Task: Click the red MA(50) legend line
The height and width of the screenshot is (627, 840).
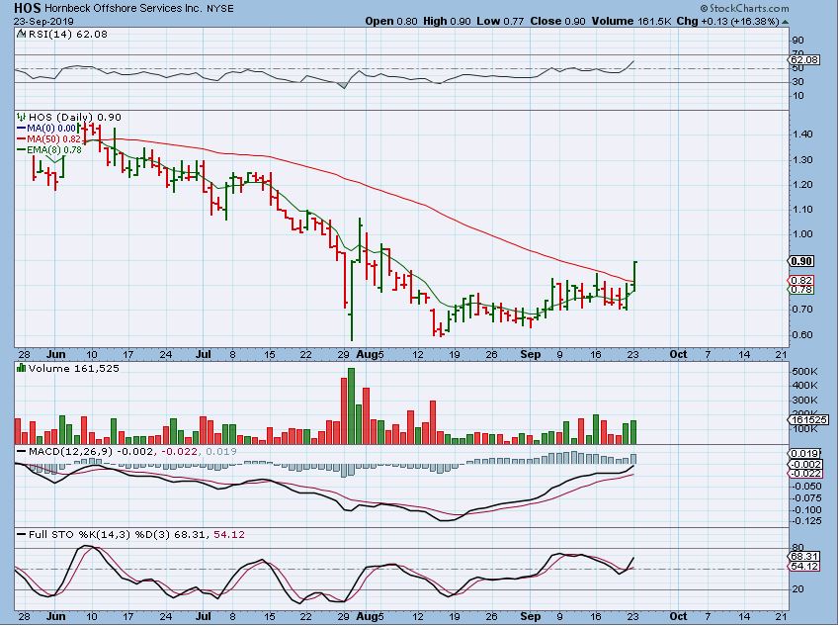Action: [22, 139]
